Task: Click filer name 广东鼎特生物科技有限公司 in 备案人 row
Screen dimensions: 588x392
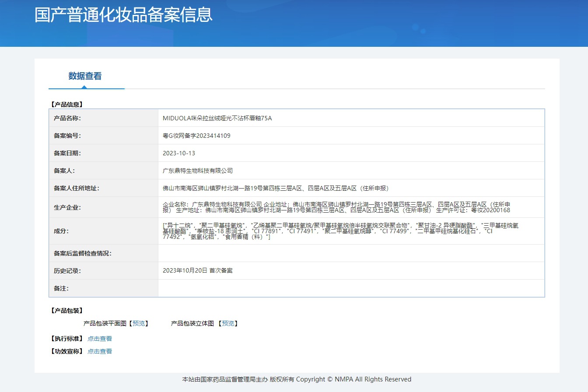Action: [198, 171]
